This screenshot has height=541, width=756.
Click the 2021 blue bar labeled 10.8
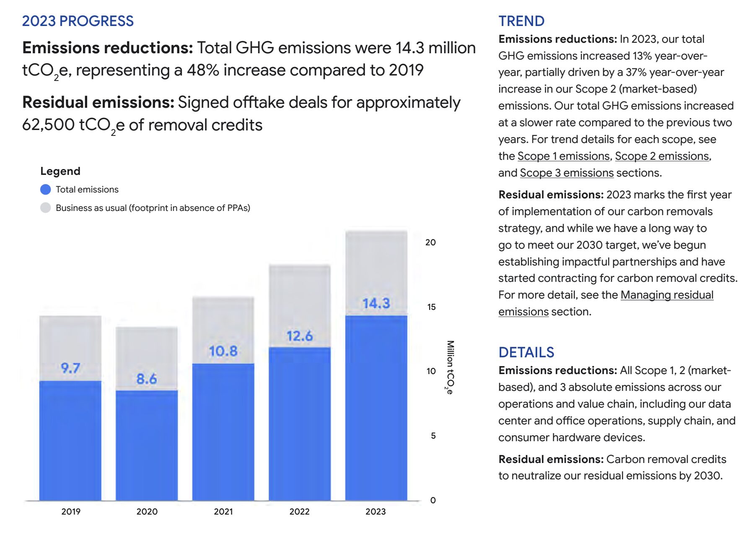223,432
